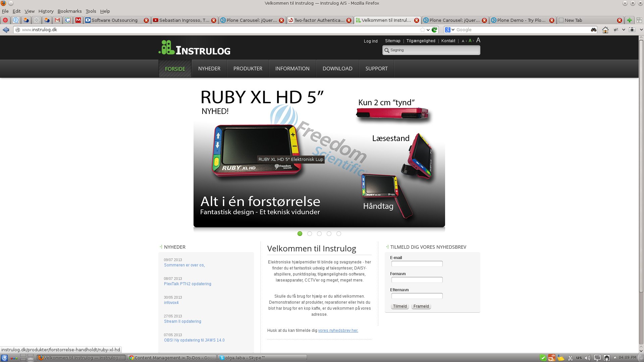Viewport: 644px width, 362px height.
Task: Open the DOWNLOAD navigation item
Action: pyautogui.click(x=337, y=68)
